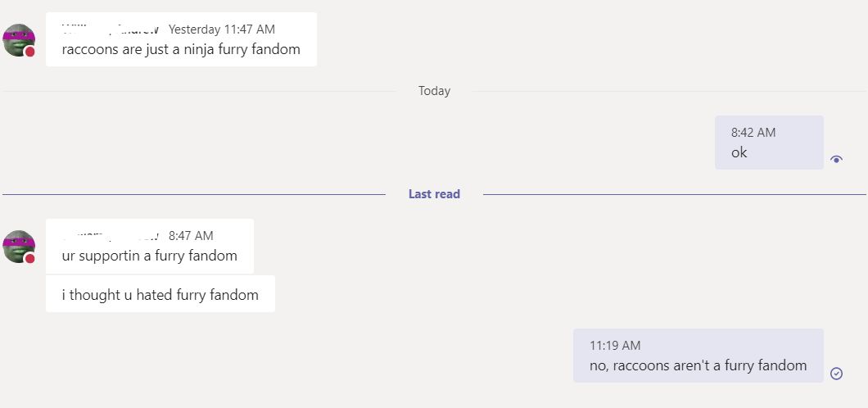
Task: Select the "ur supportin a furry fandom" message
Action: click(x=149, y=256)
